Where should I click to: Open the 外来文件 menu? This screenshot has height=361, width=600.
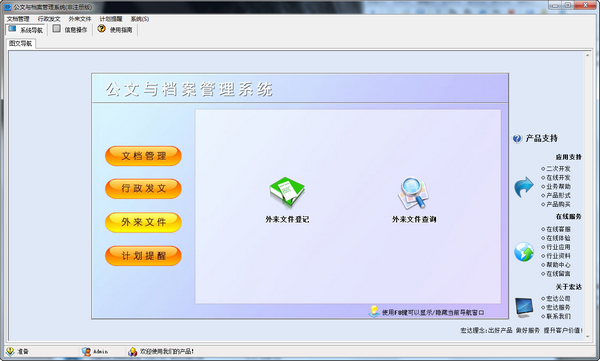(80, 19)
